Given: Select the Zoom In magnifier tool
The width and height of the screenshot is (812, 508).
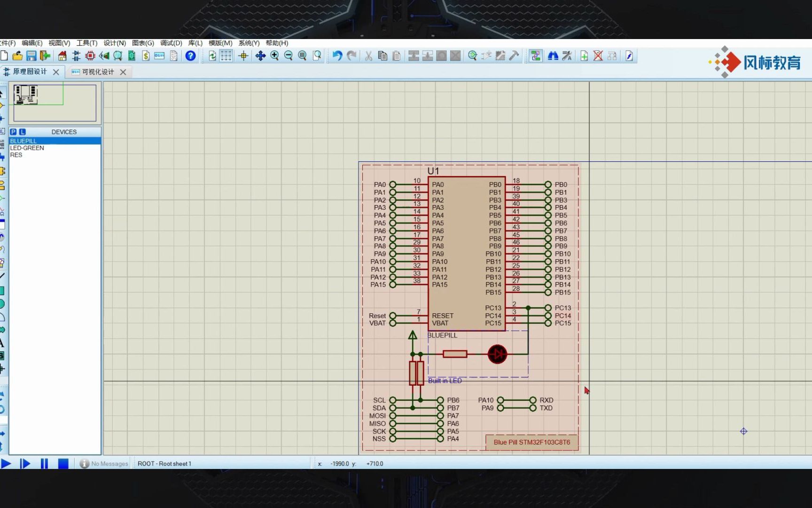Looking at the screenshot, I should pyautogui.click(x=275, y=56).
